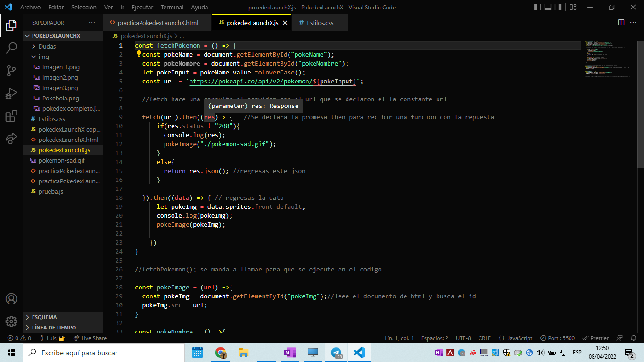The image size is (644, 362).
Task: Open the Search view icon
Action: (11, 48)
